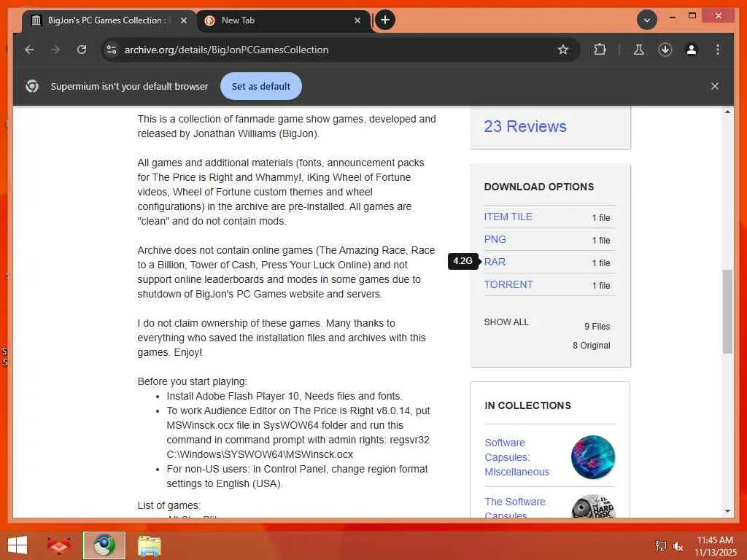Open the Downloads toolbar icon

[665, 50]
